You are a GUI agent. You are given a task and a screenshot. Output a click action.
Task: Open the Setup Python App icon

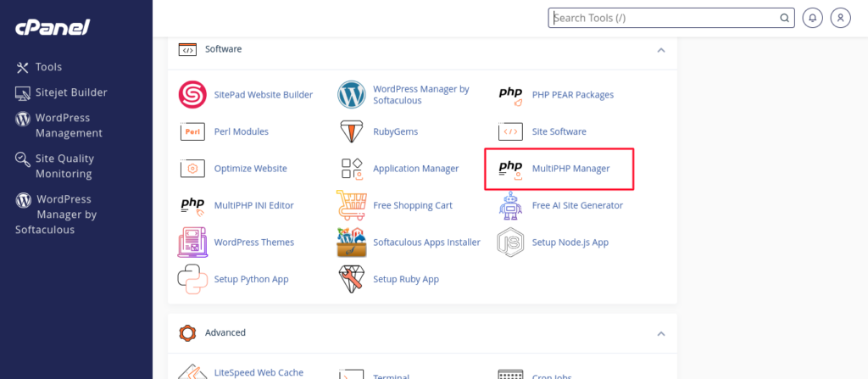click(x=192, y=279)
